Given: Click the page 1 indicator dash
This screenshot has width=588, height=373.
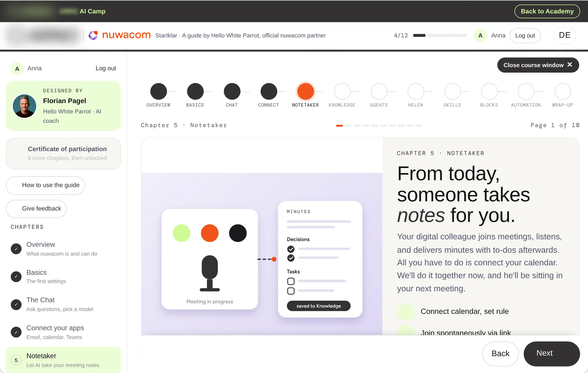Looking at the screenshot, I should (339, 126).
